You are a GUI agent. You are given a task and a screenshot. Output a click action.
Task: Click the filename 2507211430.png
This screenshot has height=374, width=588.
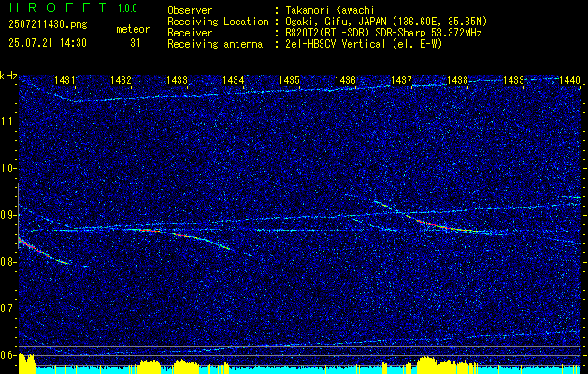click(48, 24)
